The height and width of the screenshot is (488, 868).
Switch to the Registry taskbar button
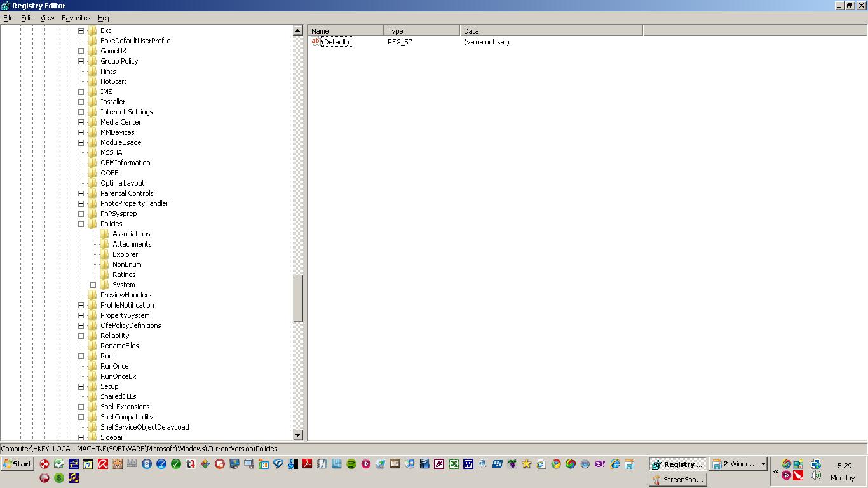677,464
